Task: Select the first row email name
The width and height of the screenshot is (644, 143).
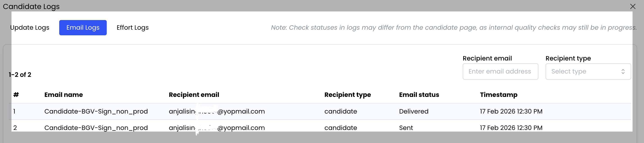Action: coord(96,111)
